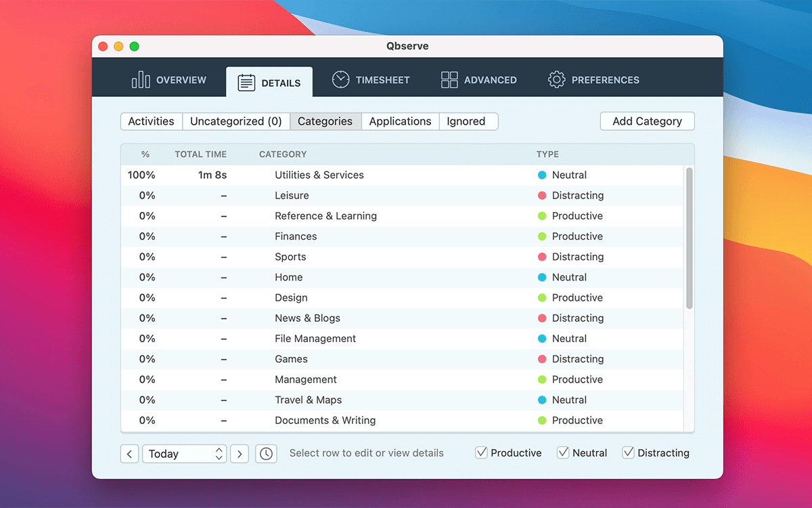Select the Travel & Maps row
Screen dimensions: 812x508
click(403, 400)
